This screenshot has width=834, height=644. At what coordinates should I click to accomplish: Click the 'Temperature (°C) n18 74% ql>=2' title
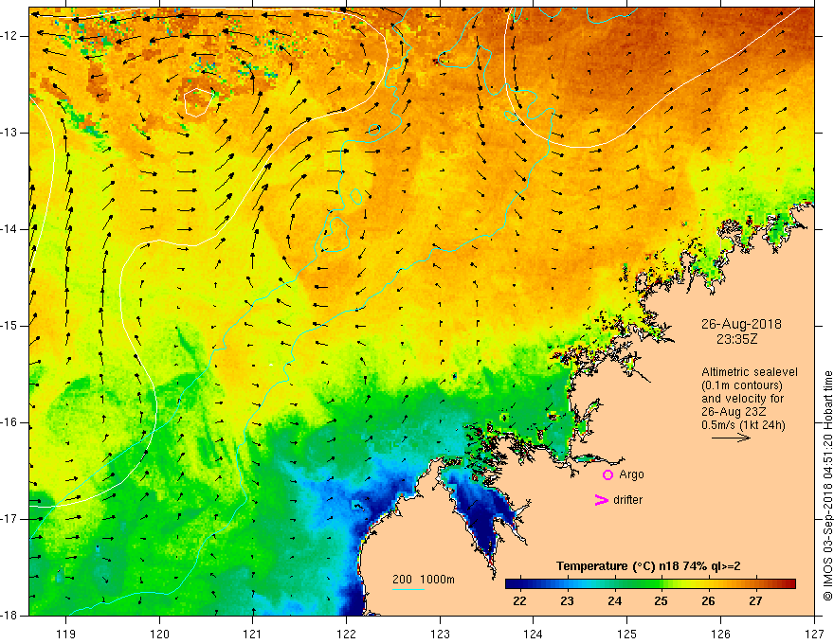tap(648, 566)
